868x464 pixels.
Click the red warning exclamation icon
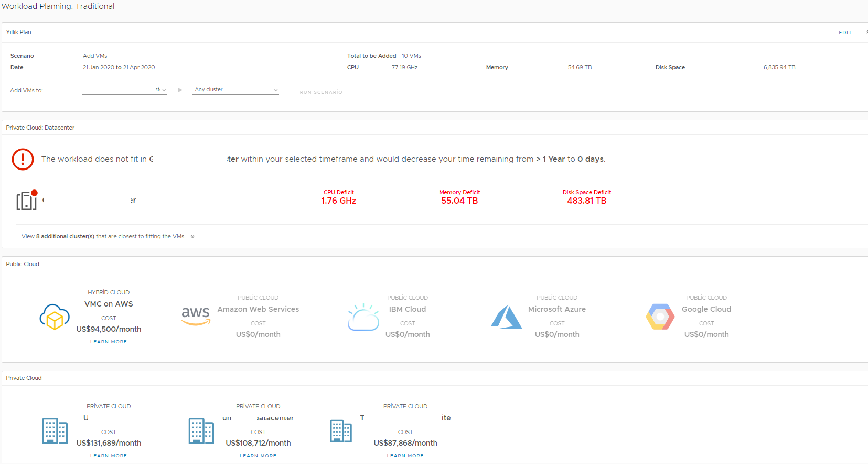point(23,159)
